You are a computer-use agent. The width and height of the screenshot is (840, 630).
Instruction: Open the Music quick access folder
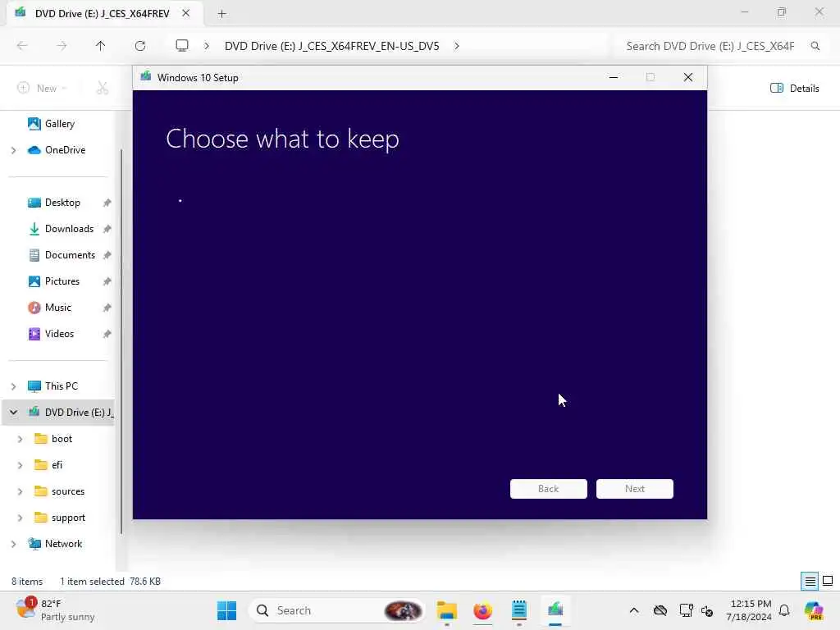tap(57, 308)
